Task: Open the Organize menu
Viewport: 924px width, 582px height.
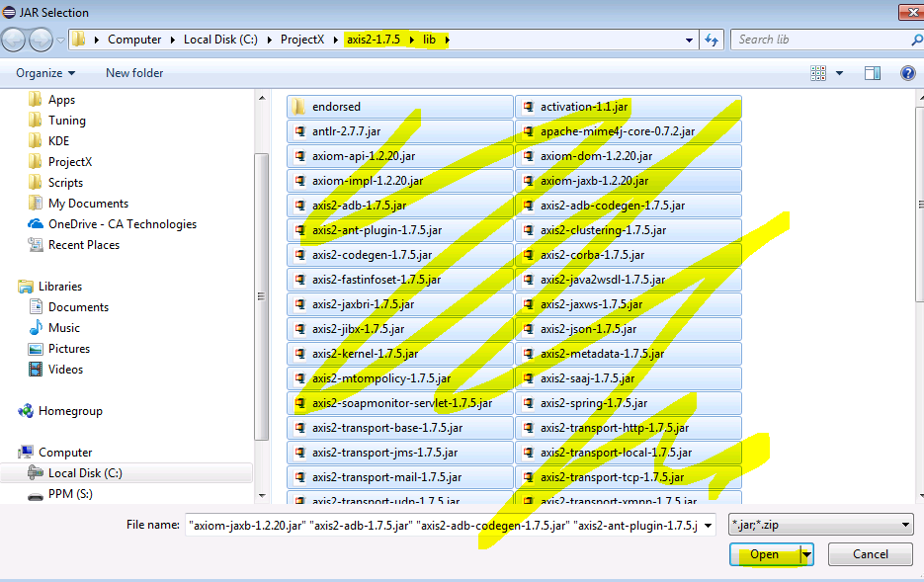Action: pos(45,73)
